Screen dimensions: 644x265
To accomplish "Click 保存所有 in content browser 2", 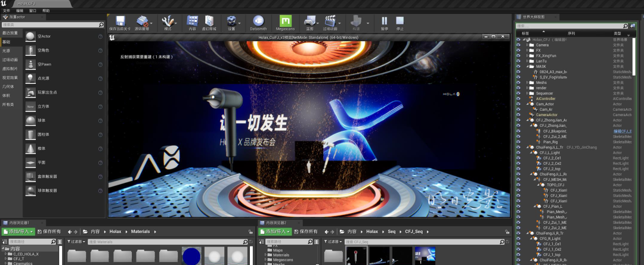I will tap(305, 232).
